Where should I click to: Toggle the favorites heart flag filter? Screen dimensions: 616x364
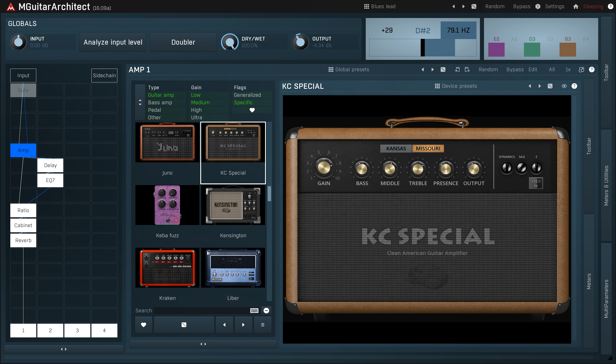tap(252, 110)
